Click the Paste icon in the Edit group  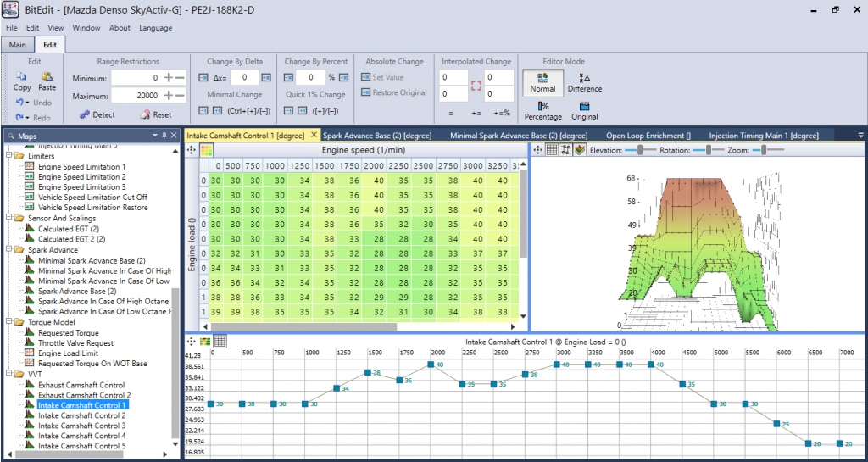point(47,76)
